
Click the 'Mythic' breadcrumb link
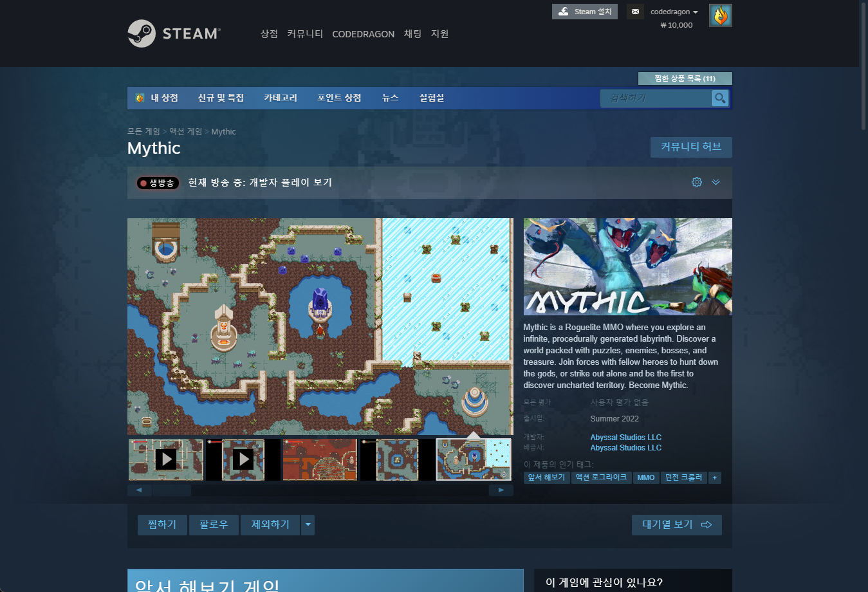(223, 131)
